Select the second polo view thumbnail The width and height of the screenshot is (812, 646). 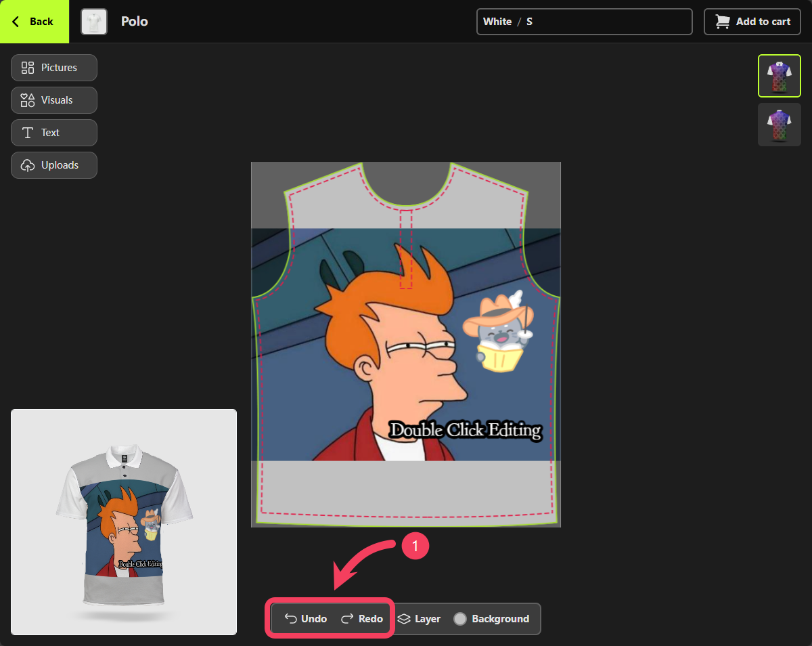pos(780,125)
